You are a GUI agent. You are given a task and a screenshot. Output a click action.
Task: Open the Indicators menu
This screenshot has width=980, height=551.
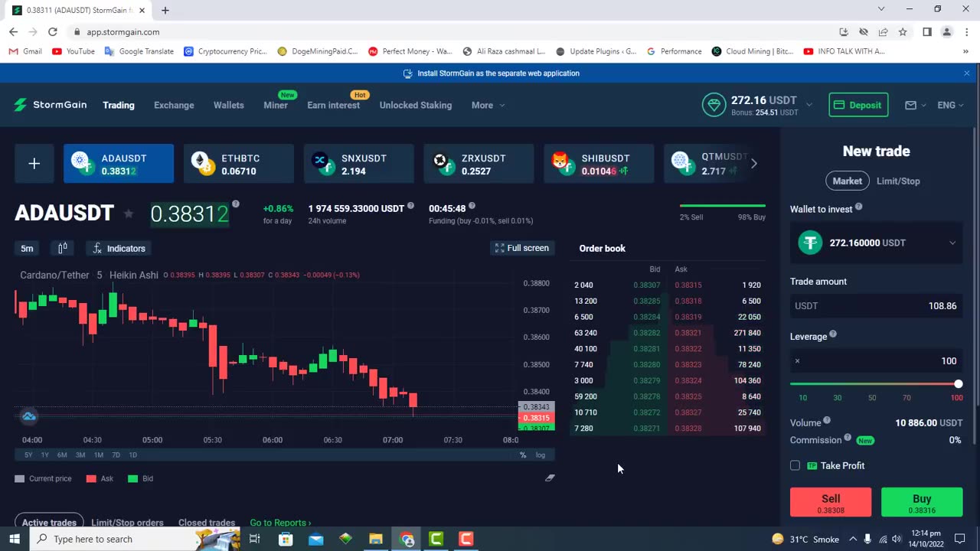tap(119, 248)
